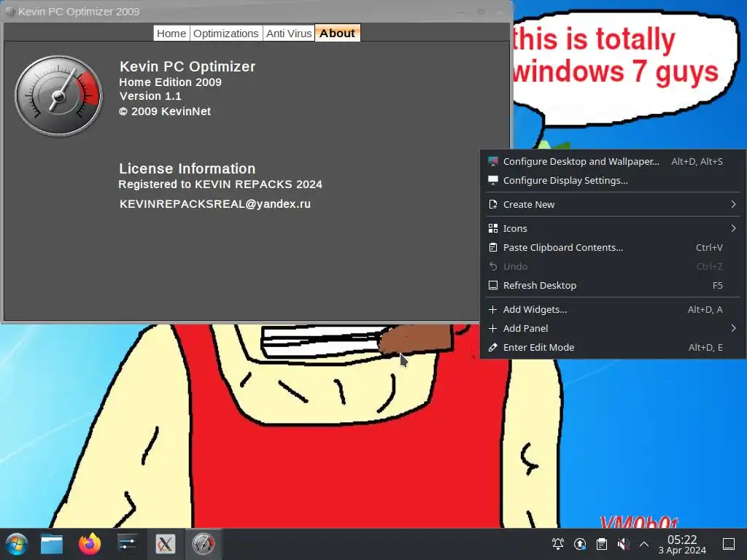Click the plus icon beside Add Widgets
This screenshot has width=747, height=560.
493,309
